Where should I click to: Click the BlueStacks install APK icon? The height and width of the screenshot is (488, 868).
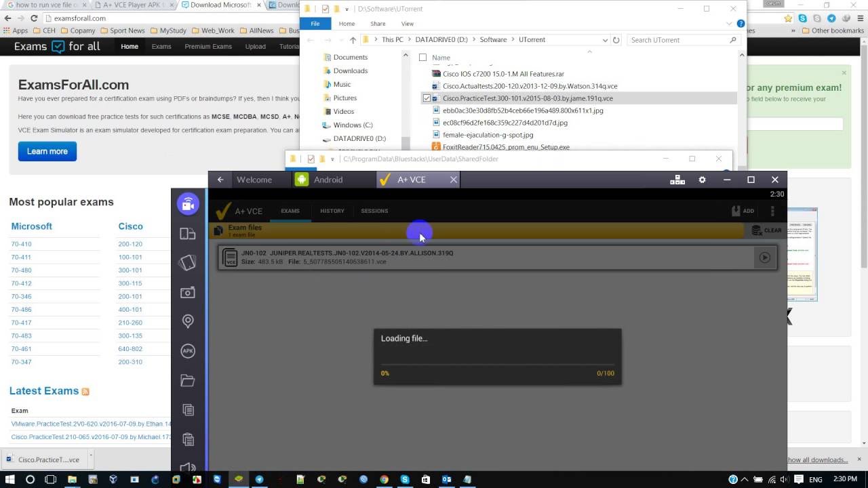coord(188,350)
